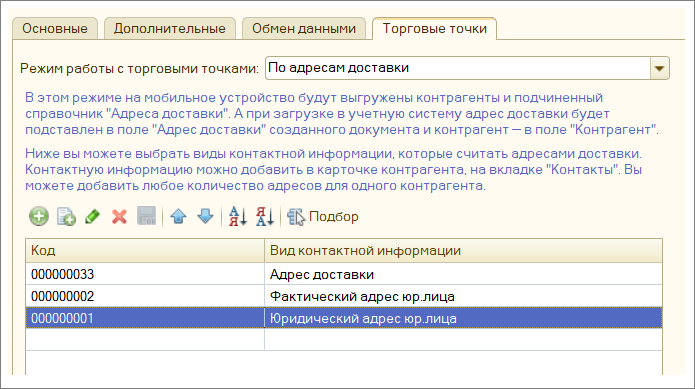Screen dimensions: 695x389
Task: Click the pencil Edit row icon
Action: [x=93, y=217]
